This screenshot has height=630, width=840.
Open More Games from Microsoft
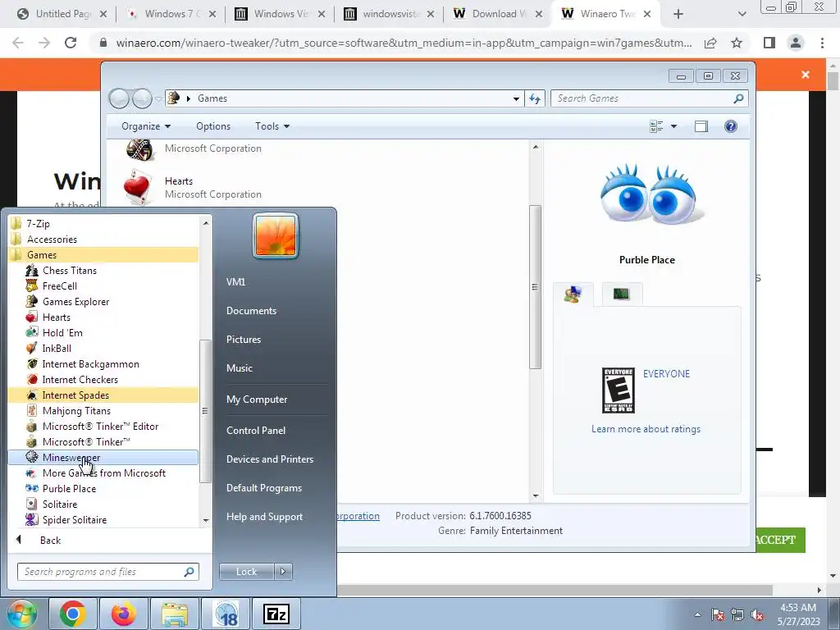pyautogui.click(x=104, y=473)
